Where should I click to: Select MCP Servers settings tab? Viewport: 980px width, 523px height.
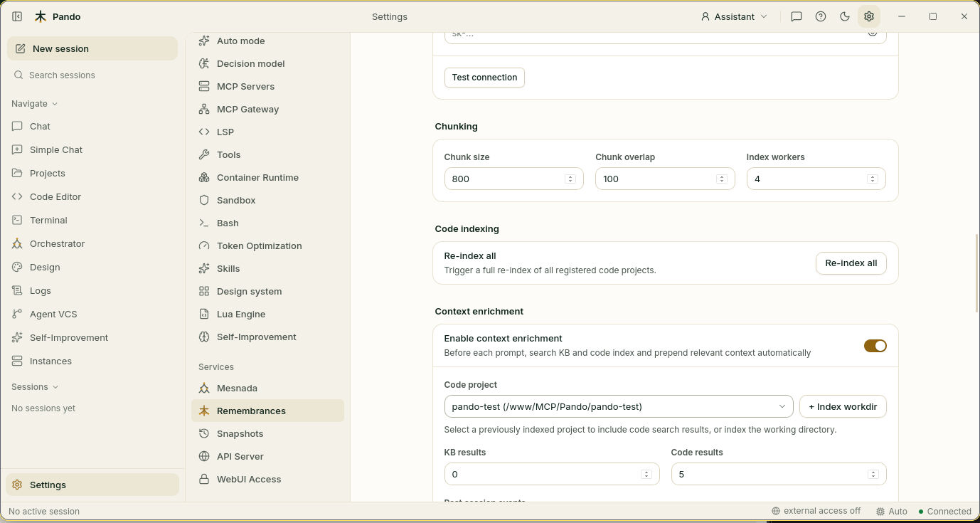pyautogui.click(x=267, y=86)
